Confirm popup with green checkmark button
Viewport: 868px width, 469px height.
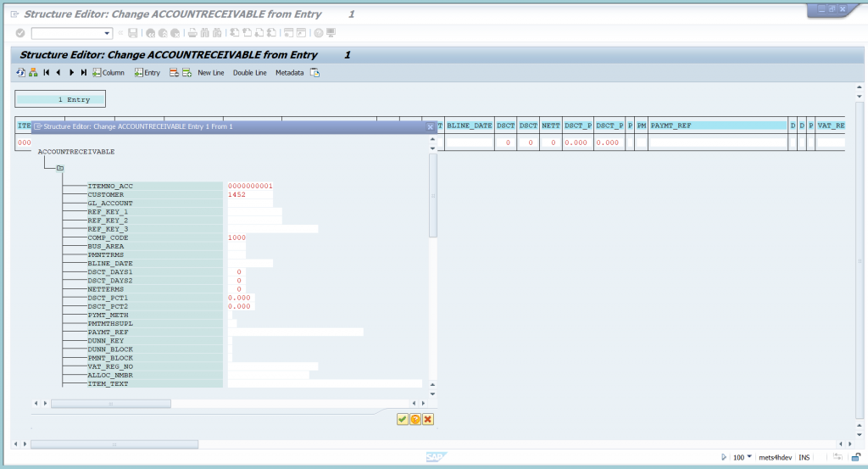click(403, 420)
